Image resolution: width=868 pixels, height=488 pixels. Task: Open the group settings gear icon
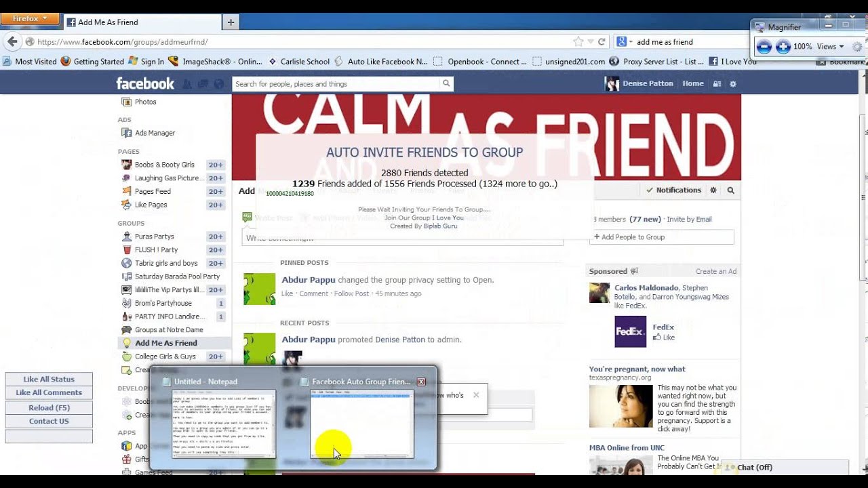pyautogui.click(x=713, y=190)
